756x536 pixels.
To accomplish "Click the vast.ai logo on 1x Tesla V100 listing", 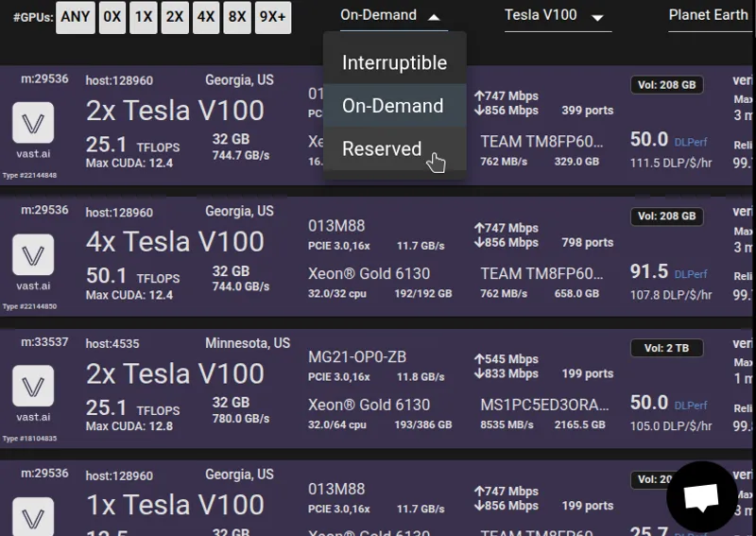I will click(x=33, y=517).
